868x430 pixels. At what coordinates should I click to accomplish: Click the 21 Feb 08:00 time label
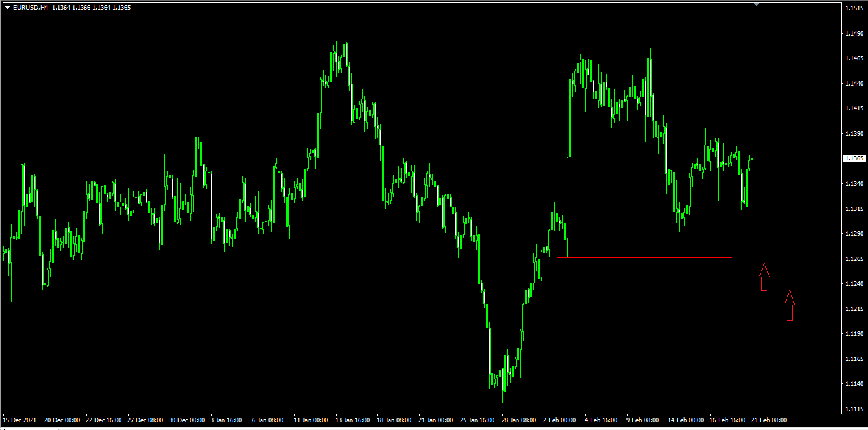point(769,420)
